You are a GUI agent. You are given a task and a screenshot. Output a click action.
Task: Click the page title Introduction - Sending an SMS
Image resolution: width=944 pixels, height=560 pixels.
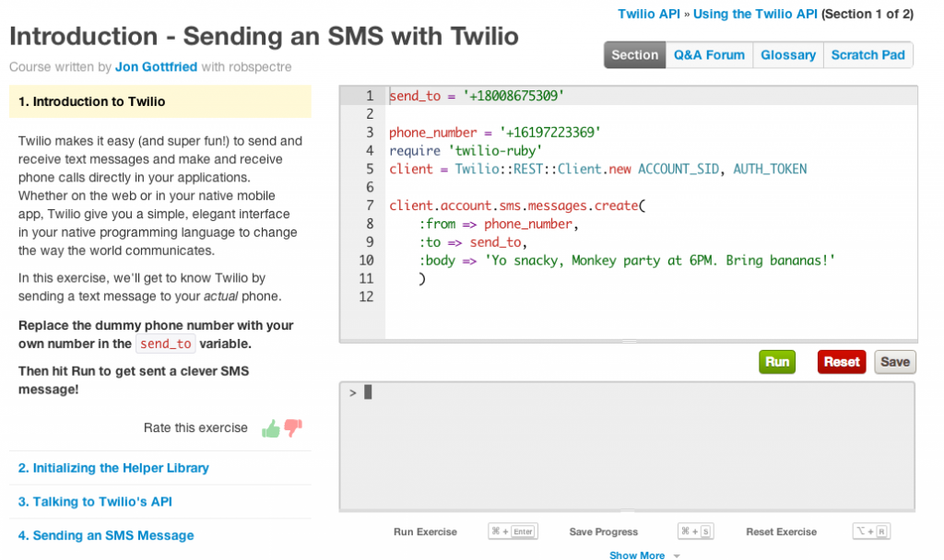(x=264, y=36)
